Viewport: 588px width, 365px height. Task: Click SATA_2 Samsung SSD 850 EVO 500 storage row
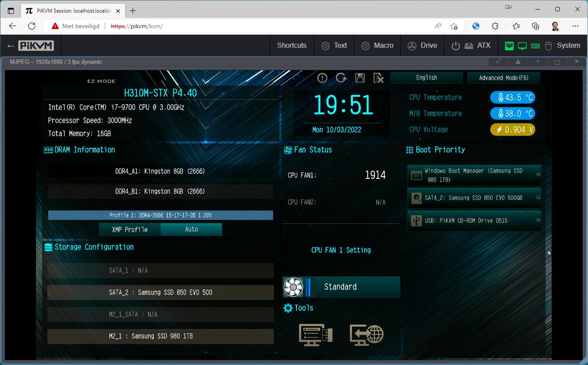coord(160,293)
